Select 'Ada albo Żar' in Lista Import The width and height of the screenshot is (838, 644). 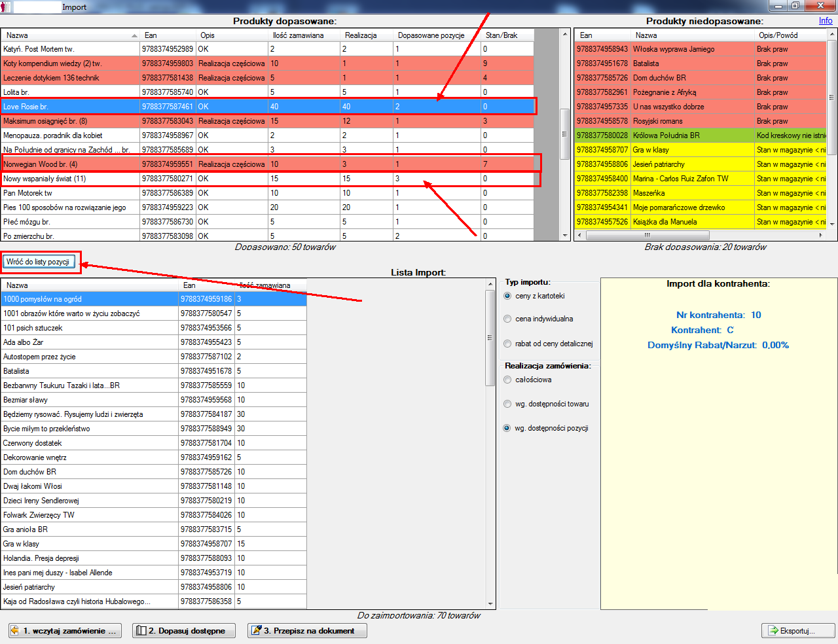154,342
